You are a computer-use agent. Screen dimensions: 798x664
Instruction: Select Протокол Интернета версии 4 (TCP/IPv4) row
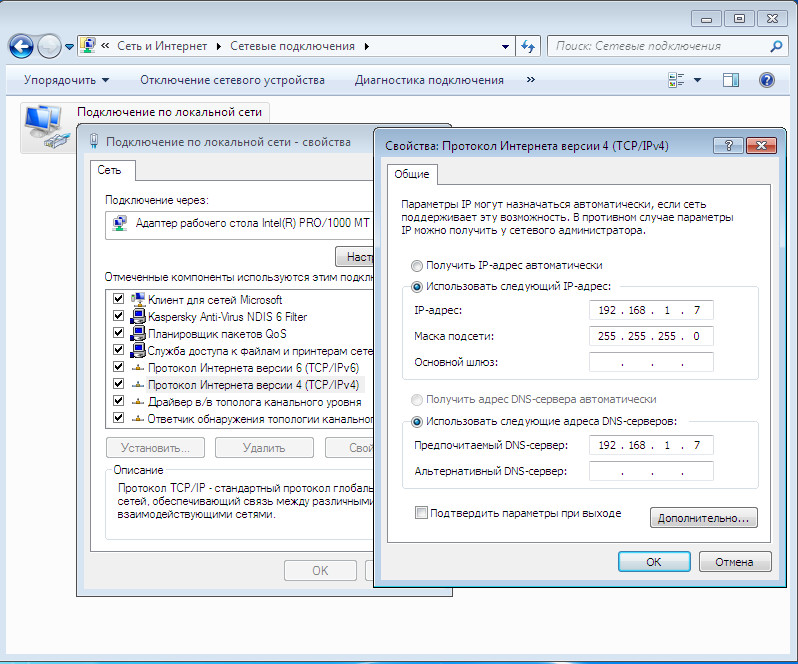click(253, 385)
